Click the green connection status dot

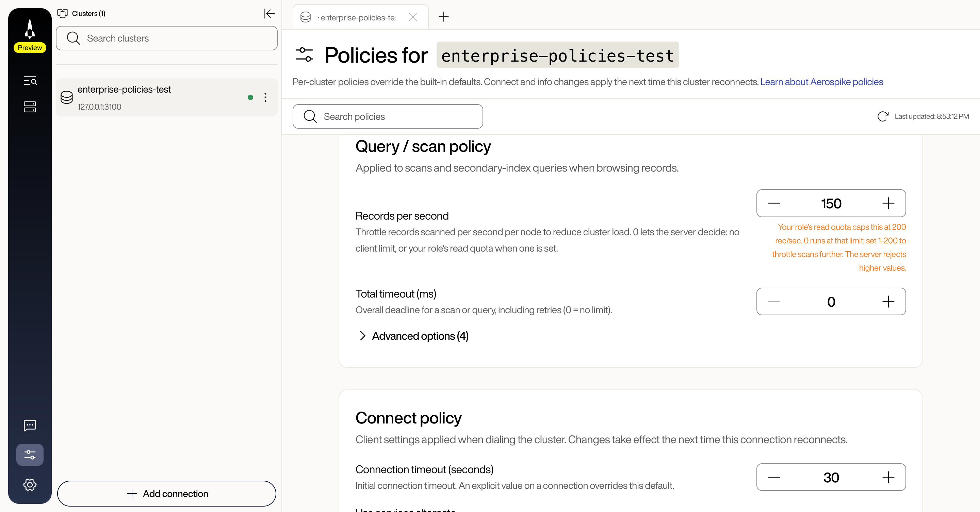(250, 97)
